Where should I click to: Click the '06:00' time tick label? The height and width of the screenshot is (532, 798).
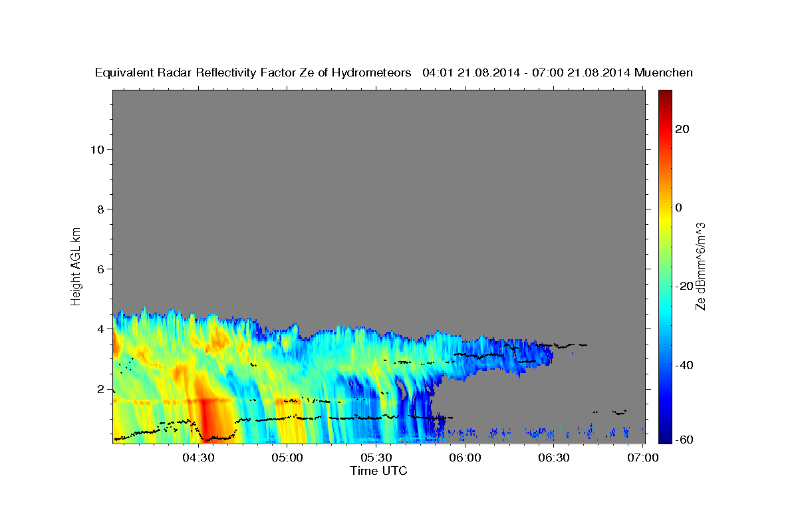click(x=465, y=458)
